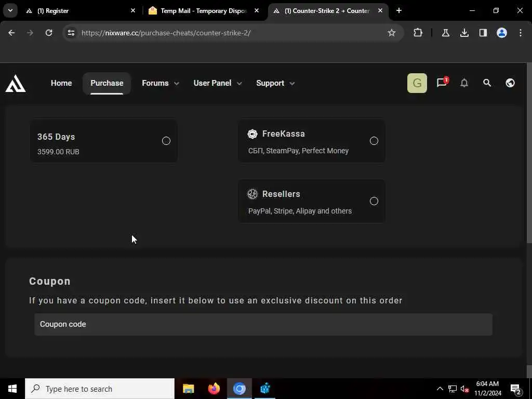
Task: Click the muted volume tray icon
Action: point(464,389)
